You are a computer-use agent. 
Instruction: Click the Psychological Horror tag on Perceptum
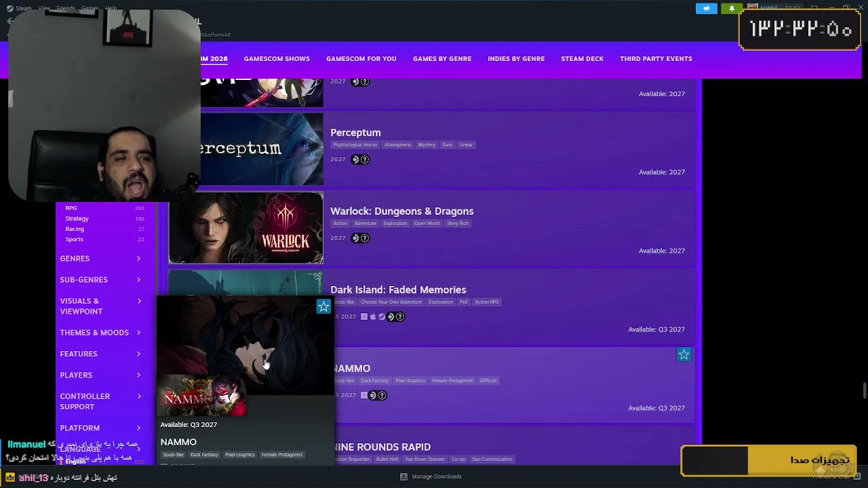355,145
